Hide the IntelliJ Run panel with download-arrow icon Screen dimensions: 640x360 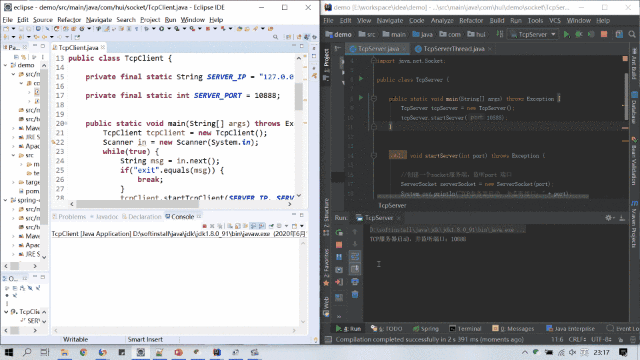[x=622, y=218]
